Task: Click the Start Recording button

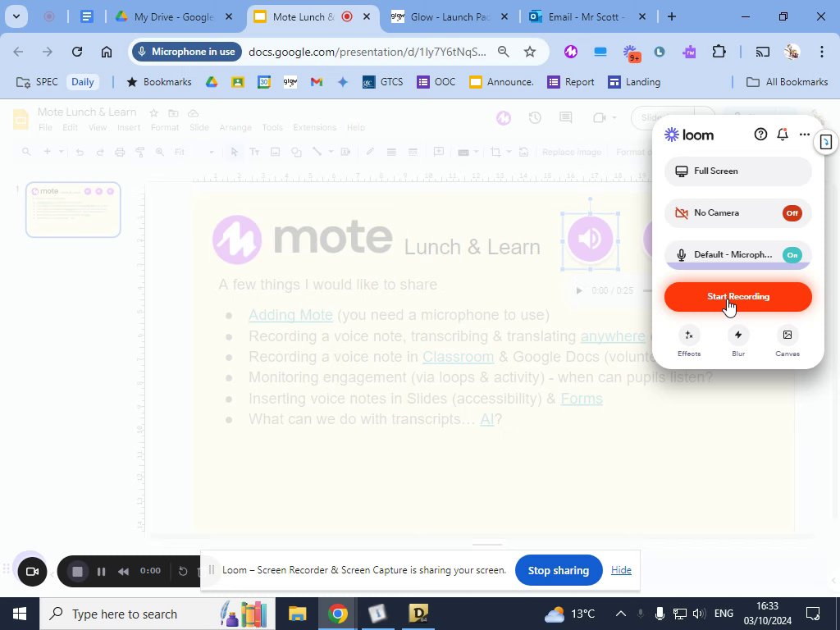Action: click(x=737, y=297)
